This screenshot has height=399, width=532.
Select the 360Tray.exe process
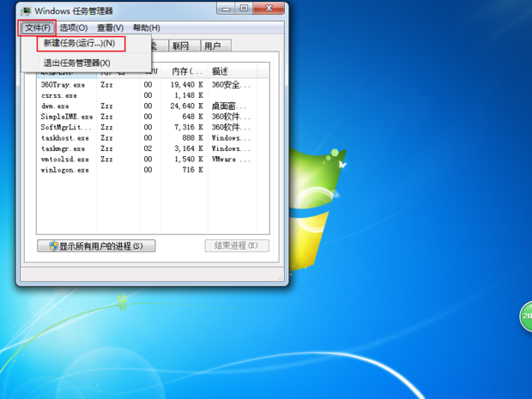(x=63, y=85)
